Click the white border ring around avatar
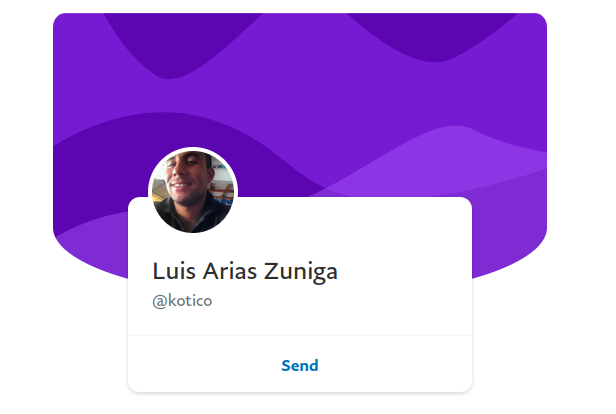The width and height of the screenshot is (616, 414). 193,149
